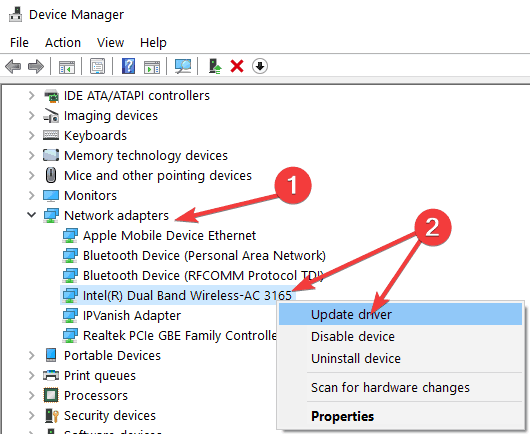
Task: Click the red X Uninstall device icon
Action: coord(237,66)
